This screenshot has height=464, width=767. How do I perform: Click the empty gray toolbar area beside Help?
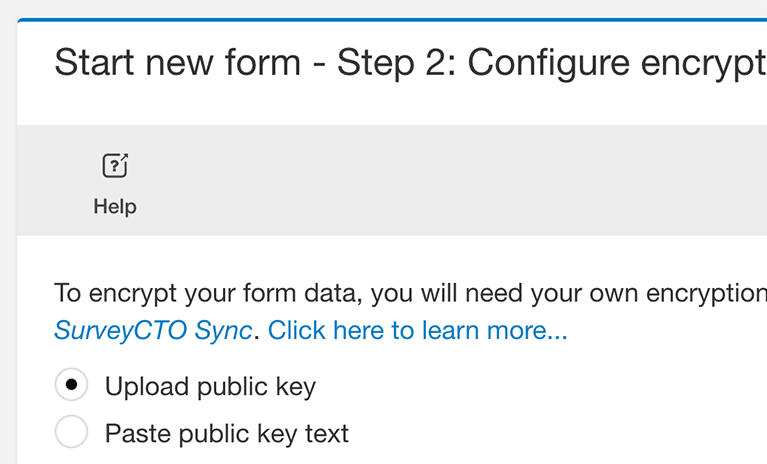440,181
